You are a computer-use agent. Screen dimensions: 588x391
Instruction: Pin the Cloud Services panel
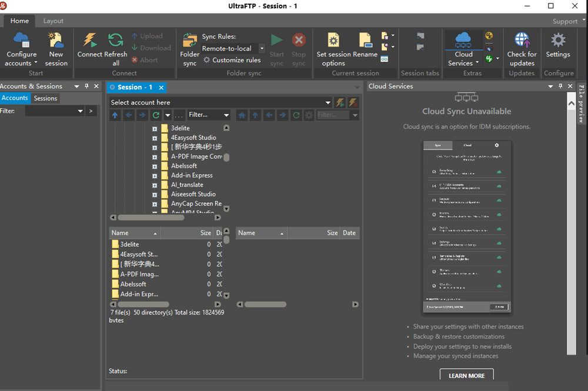(x=560, y=86)
